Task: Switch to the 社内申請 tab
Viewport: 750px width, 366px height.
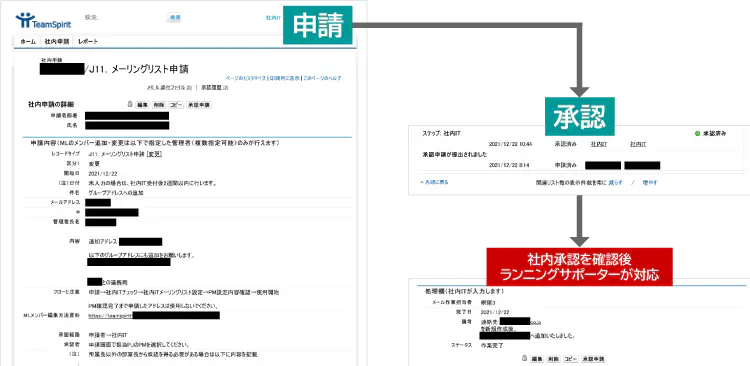Action: coord(57,42)
